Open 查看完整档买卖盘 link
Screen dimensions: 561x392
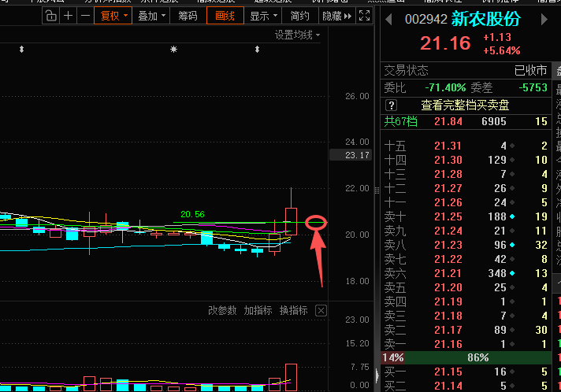click(x=465, y=105)
